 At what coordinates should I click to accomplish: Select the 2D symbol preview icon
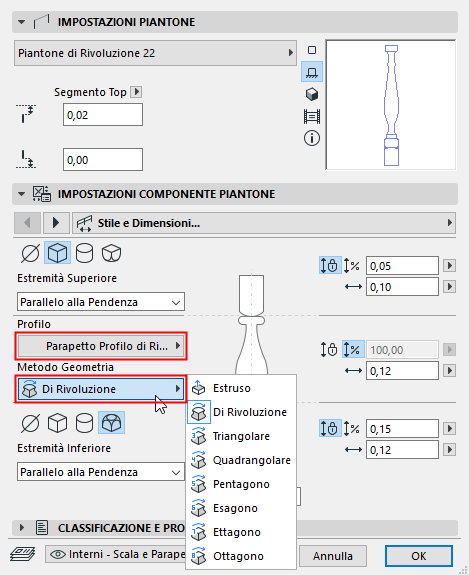[x=312, y=50]
